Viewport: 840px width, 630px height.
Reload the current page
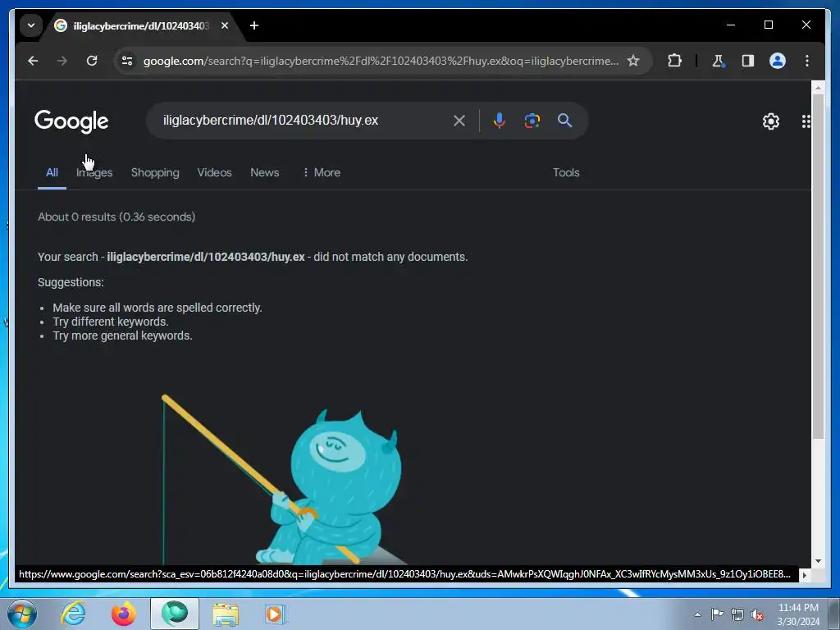point(92,61)
